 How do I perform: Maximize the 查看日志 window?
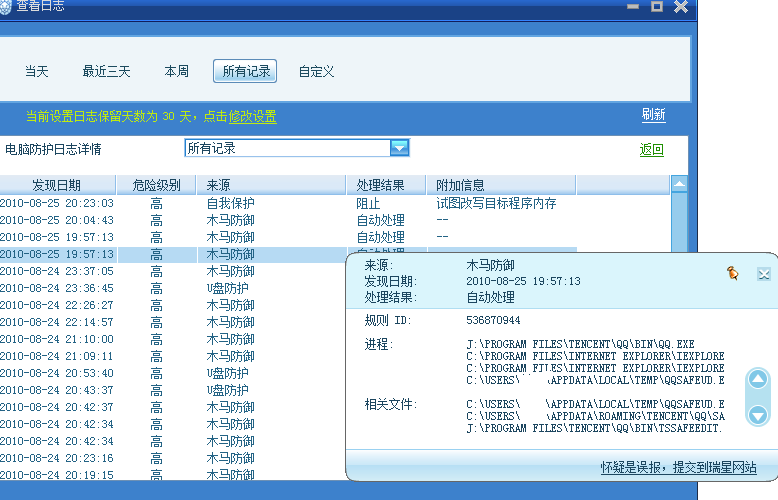point(656,6)
